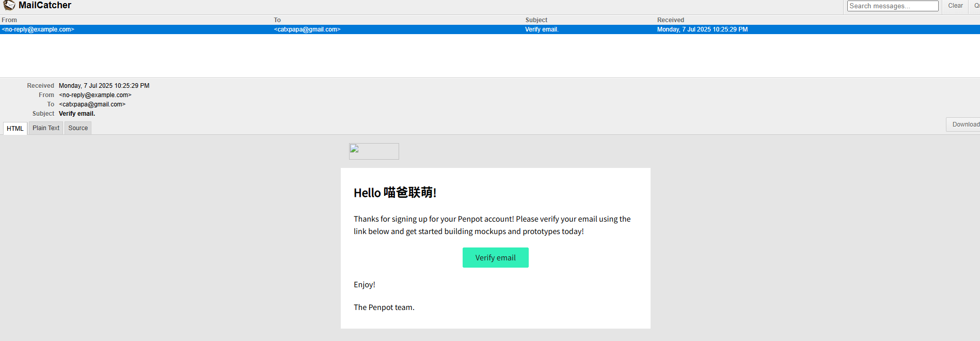Click To address in message details
This screenshot has height=341, width=980.
92,104
